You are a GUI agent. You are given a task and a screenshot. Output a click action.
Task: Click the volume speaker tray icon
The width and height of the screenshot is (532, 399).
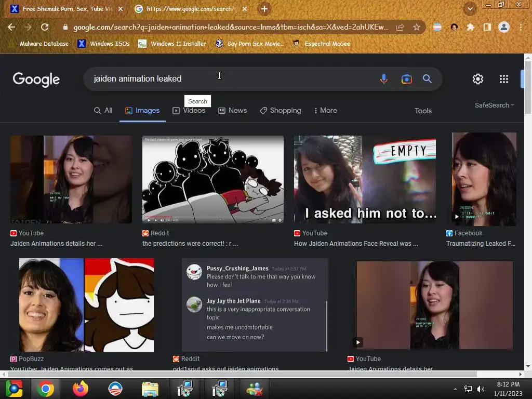(481, 389)
